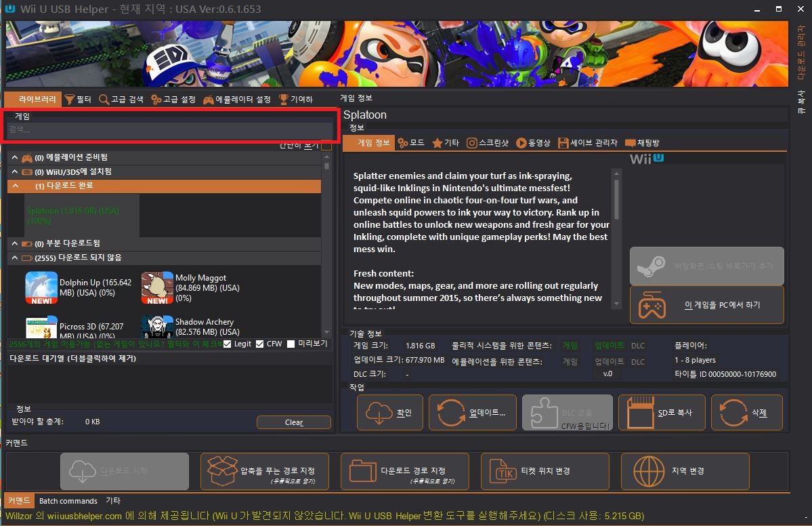Click 압축을 푸는 경로 지정 button
812x526 pixels.
point(265,471)
